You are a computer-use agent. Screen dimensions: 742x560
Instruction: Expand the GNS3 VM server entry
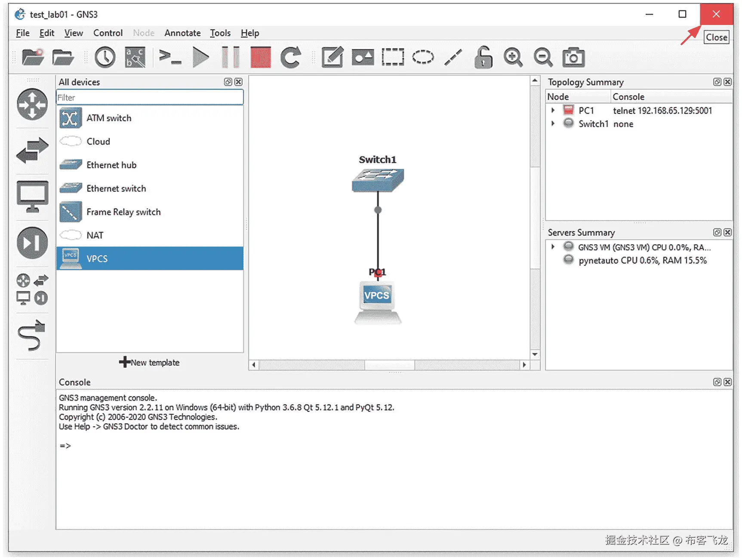pyautogui.click(x=553, y=247)
